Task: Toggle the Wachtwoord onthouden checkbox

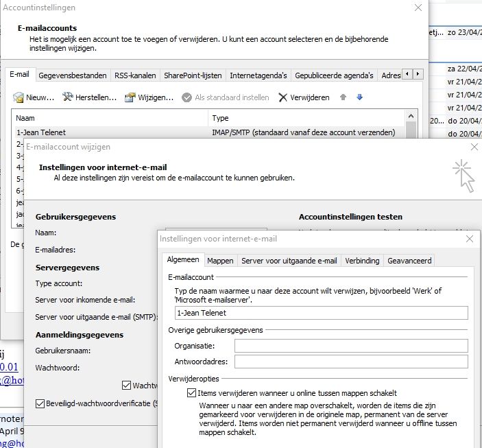Action: point(126,386)
